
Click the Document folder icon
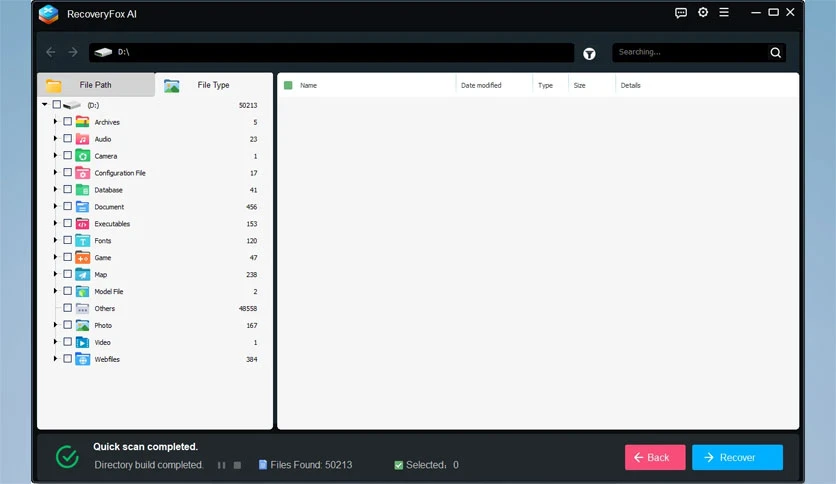click(82, 206)
